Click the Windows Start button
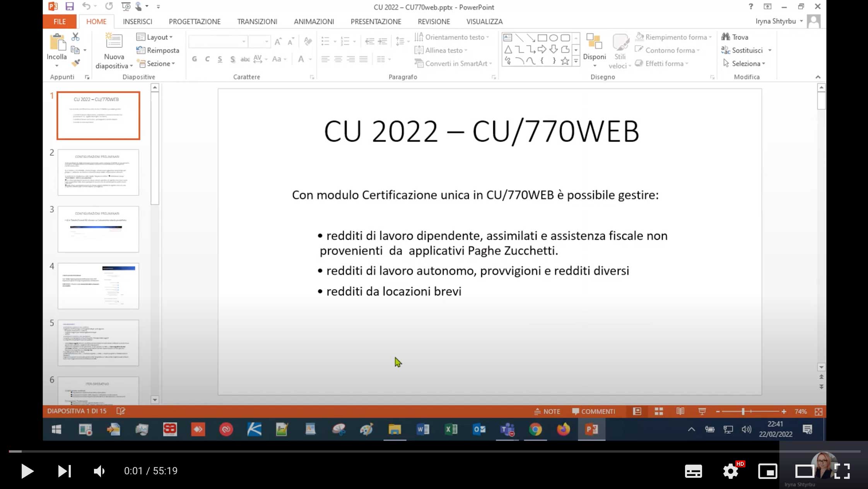The height and width of the screenshot is (489, 868). 56,429
